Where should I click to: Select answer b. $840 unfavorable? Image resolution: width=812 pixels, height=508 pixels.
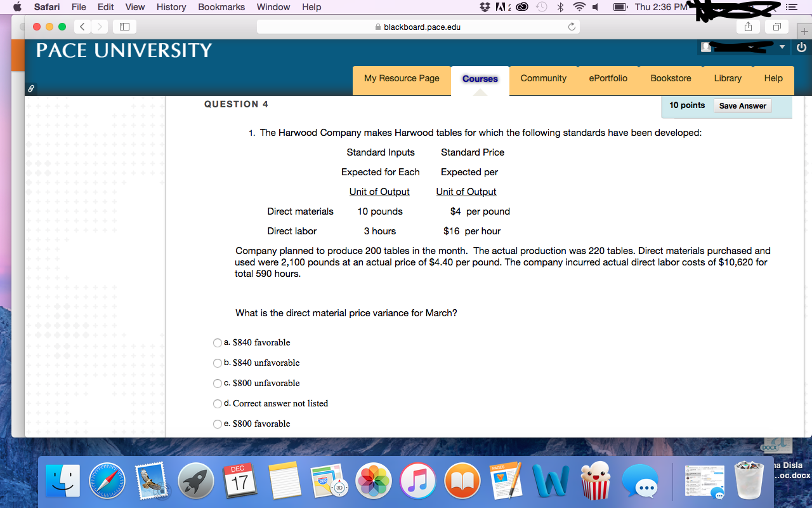point(218,363)
